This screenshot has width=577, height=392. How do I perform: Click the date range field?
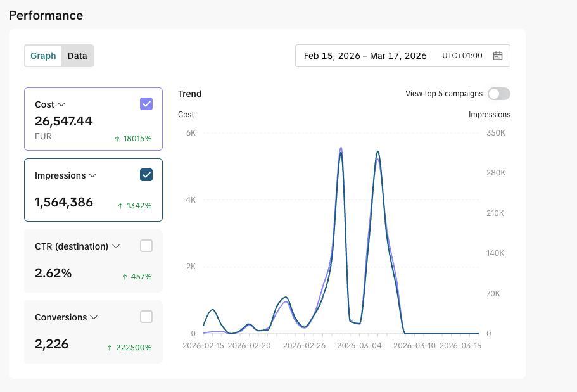[403, 56]
